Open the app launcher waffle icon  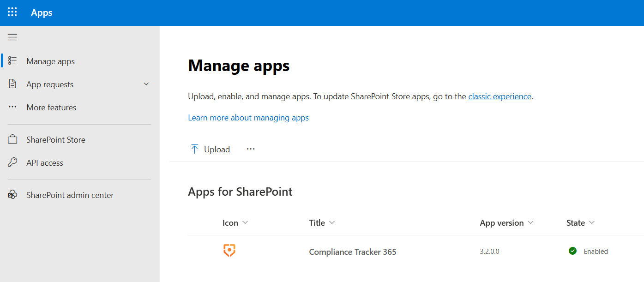[12, 12]
